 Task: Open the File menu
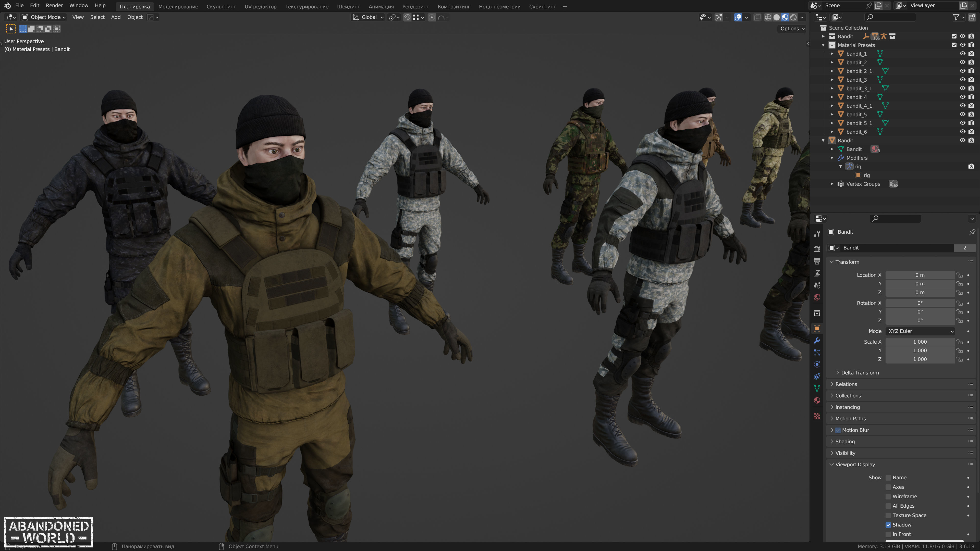19,6
